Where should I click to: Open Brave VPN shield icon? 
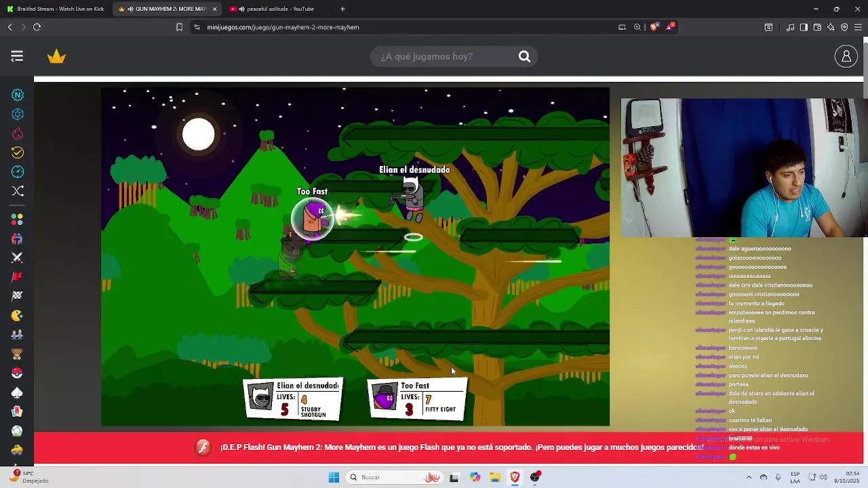tap(844, 27)
